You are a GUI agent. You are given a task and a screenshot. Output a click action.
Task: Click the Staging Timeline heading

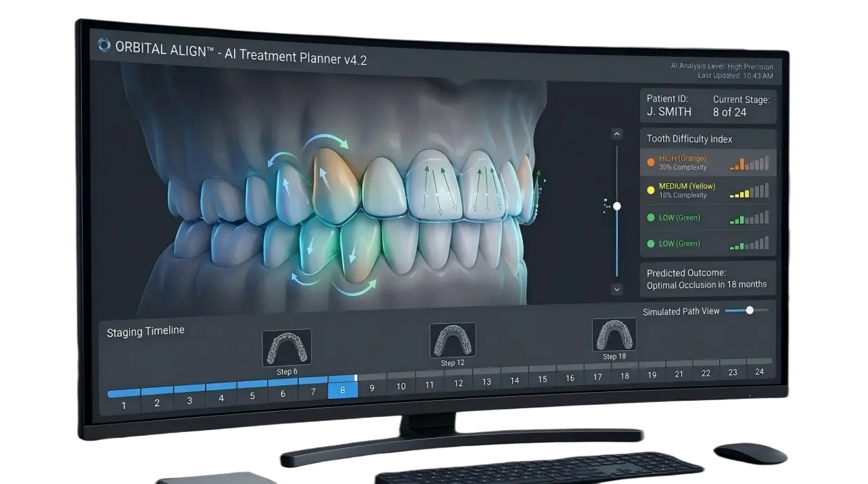coord(145,332)
